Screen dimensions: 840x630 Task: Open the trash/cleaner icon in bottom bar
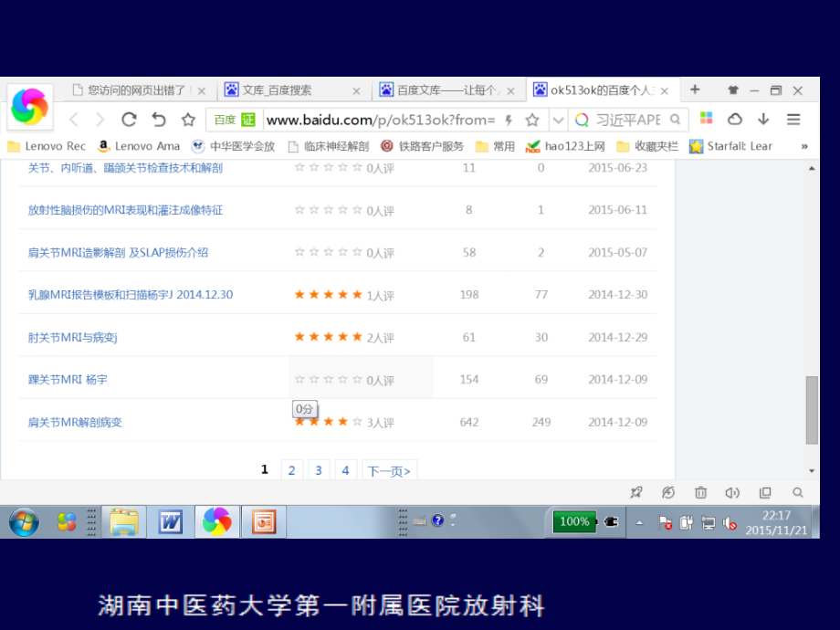(700, 491)
